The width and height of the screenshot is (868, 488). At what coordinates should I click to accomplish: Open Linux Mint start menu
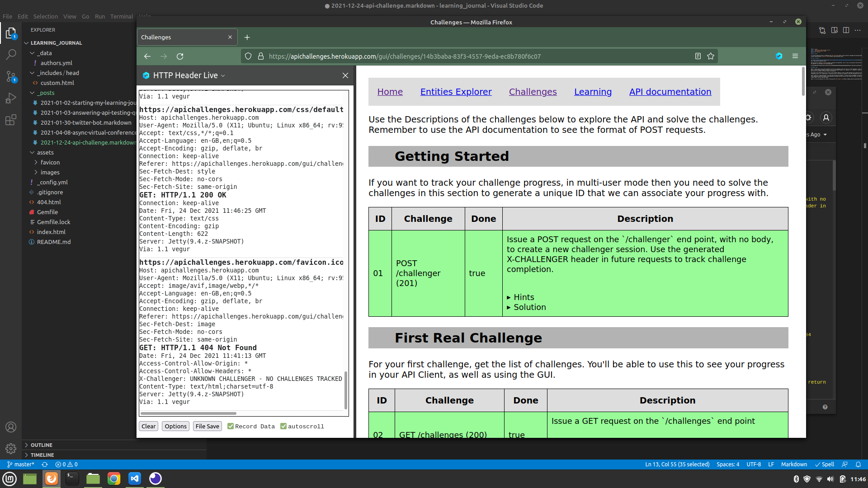coord(10,479)
